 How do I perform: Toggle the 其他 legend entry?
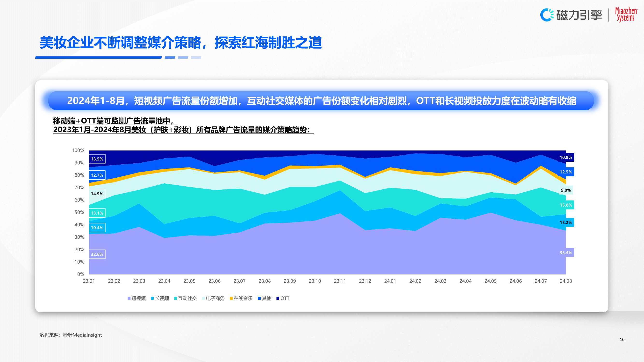click(264, 298)
